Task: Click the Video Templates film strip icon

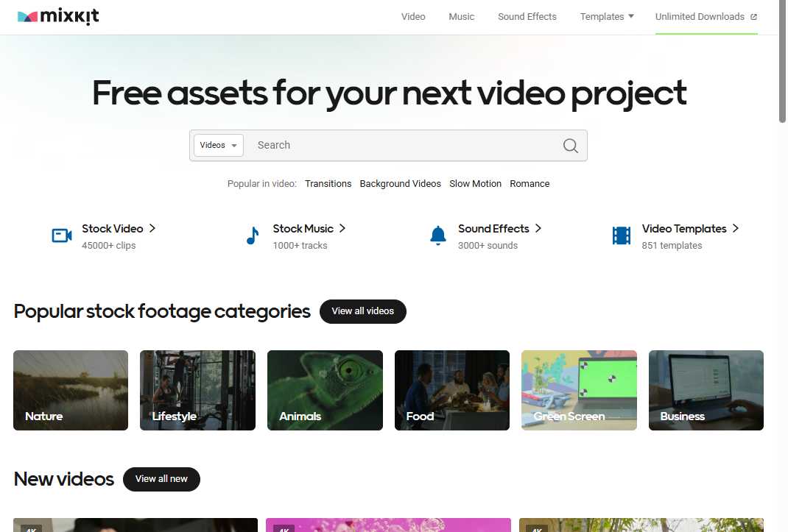Action: 621,235
